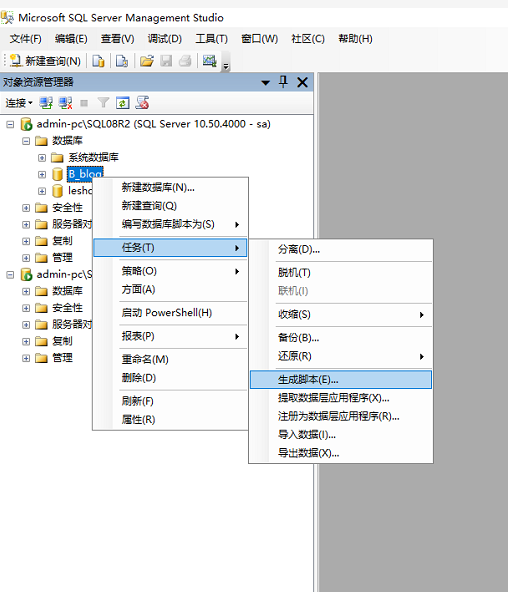Open the 报表(P) submenu
The image size is (508, 592).
(x=170, y=336)
